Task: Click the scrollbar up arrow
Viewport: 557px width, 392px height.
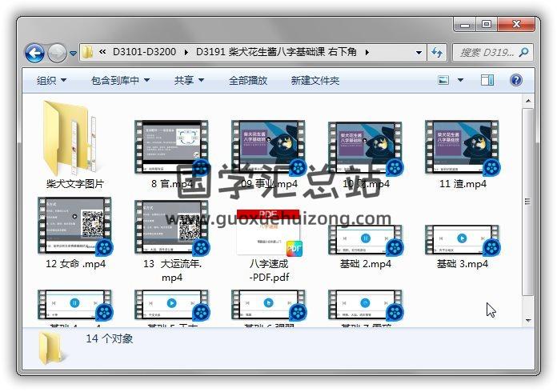Action: 528,101
